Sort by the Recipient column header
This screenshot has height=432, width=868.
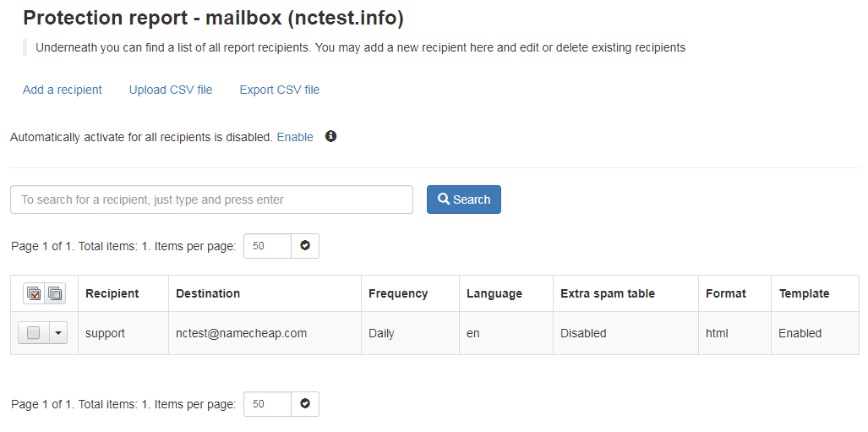112,293
